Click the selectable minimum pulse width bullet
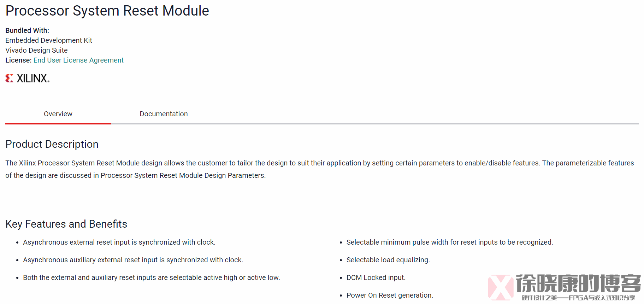Screen dimensions: 644x304 (x=450, y=242)
